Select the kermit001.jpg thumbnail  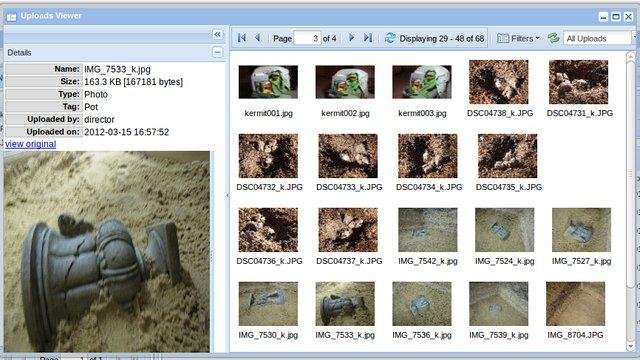[x=268, y=82]
